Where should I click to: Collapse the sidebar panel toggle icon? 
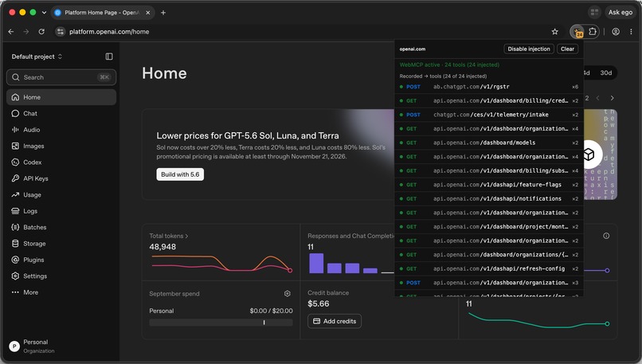pos(109,57)
